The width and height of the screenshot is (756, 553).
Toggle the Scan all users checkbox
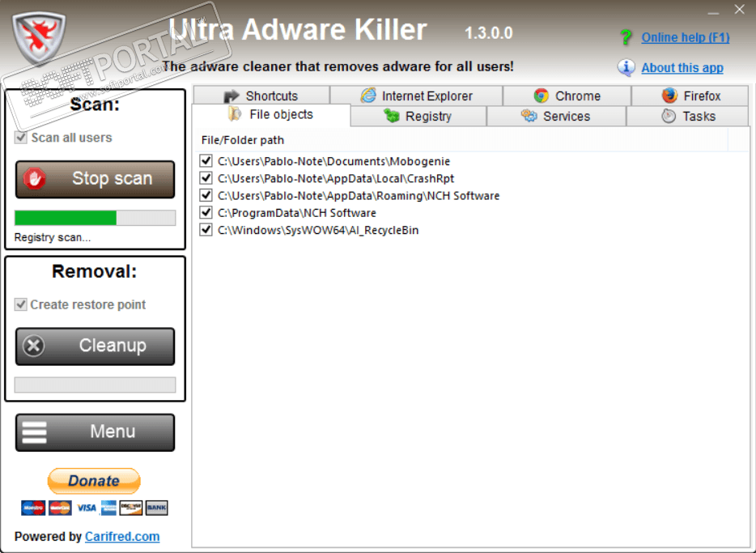pos(21,138)
